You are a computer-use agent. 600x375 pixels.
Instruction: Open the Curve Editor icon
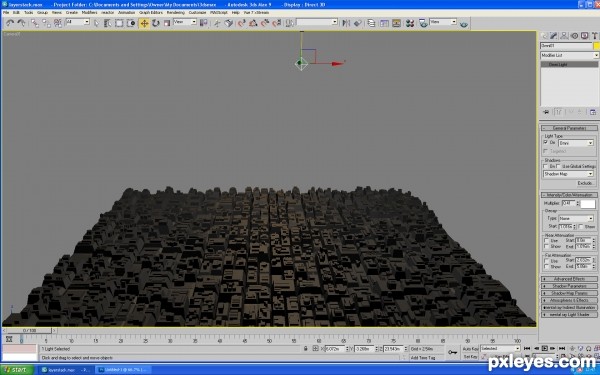click(384, 23)
